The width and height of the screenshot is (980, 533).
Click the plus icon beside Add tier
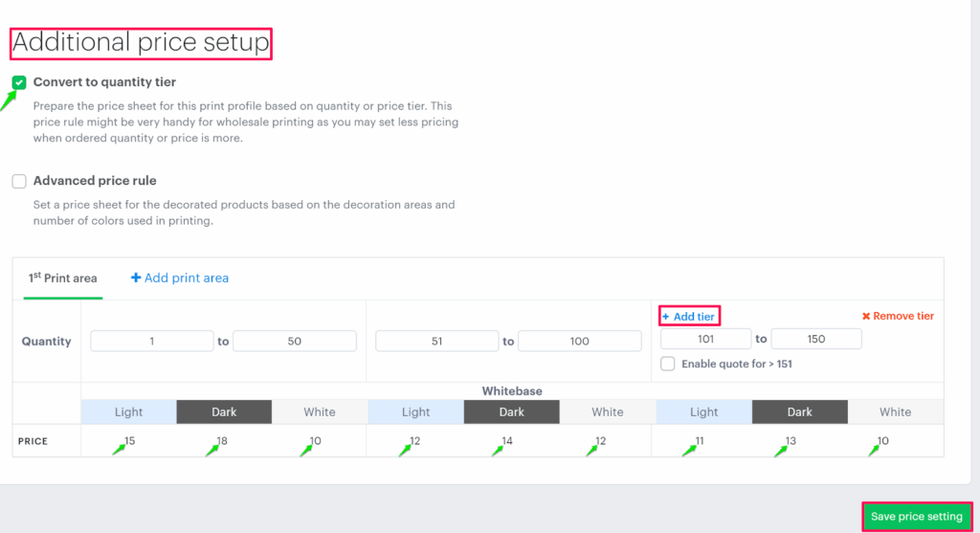[666, 317]
